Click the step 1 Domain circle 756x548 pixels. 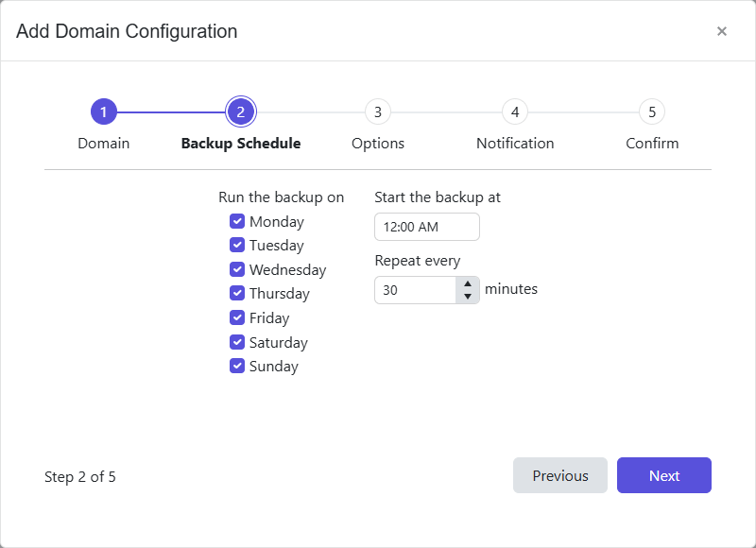click(103, 111)
